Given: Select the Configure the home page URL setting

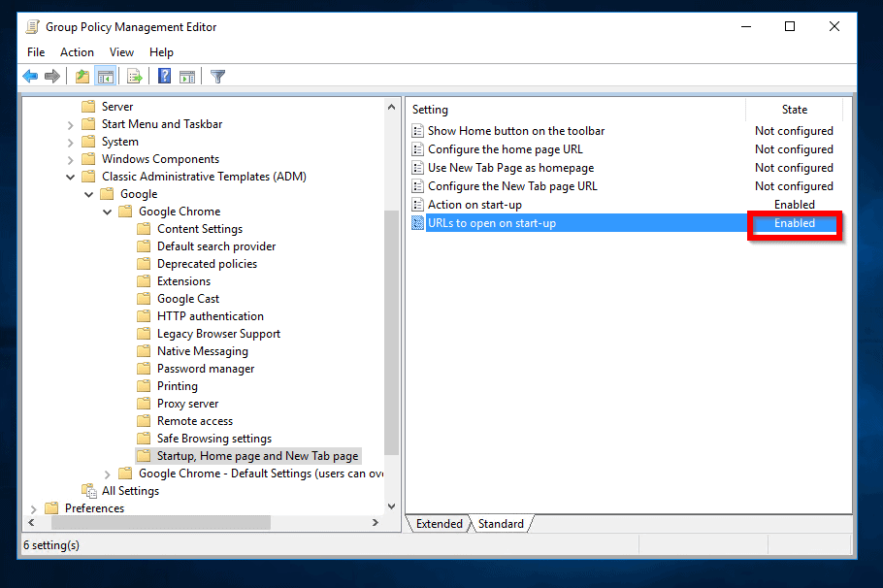Looking at the screenshot, I should [x=505, y=149].
